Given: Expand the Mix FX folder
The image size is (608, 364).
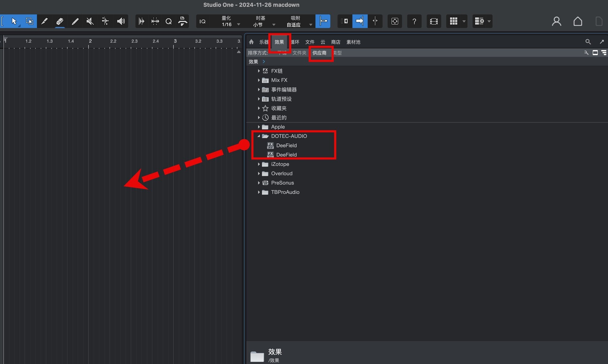Looking at the screenshot, I should 259,80.
